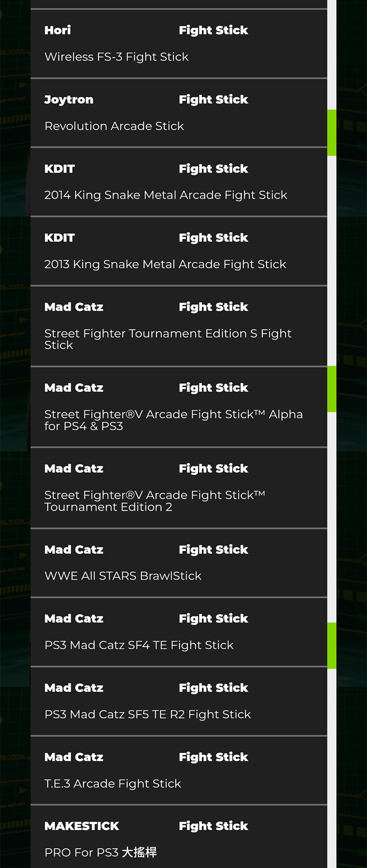Click green scrollbar segment beside the Joytron row
The width and height of the screenshot is (367, 868).
click(x=332, y=132)
